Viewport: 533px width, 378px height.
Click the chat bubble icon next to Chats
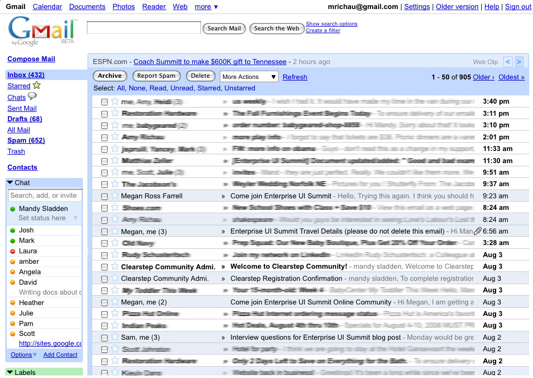click(32, 97)
